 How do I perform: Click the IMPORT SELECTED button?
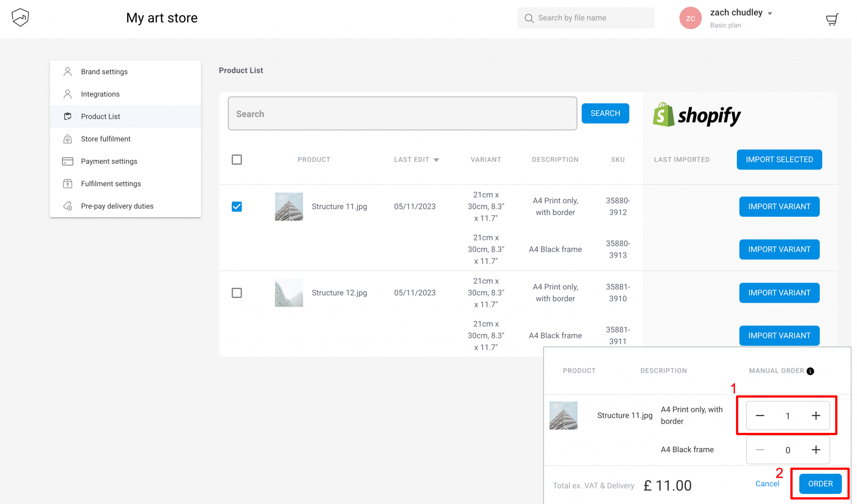pyautogui.click(x=779, y=159)
